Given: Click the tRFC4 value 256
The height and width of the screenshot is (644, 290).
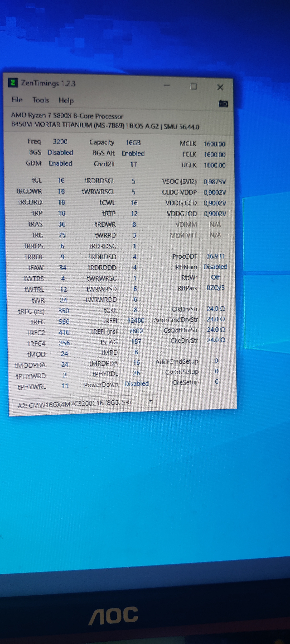Looking at the screenshot, I should coord(64,343).
